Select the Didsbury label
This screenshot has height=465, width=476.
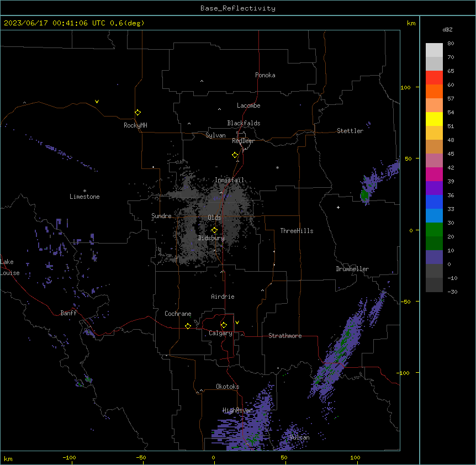pyautogui.click(x=211, y=238)
